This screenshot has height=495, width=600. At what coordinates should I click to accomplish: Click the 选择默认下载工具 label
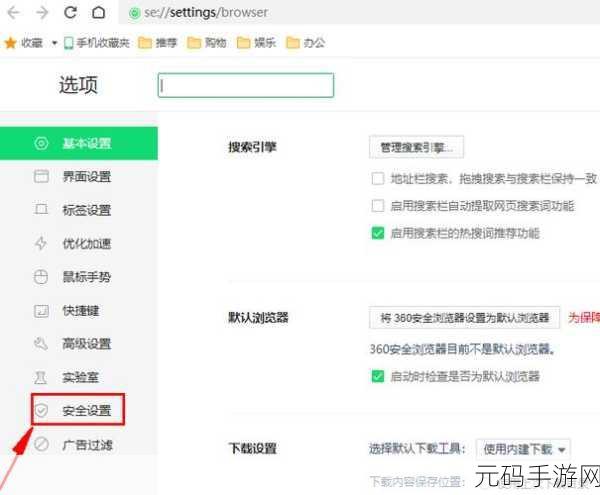pyautogui.click(x=417, y=449)
